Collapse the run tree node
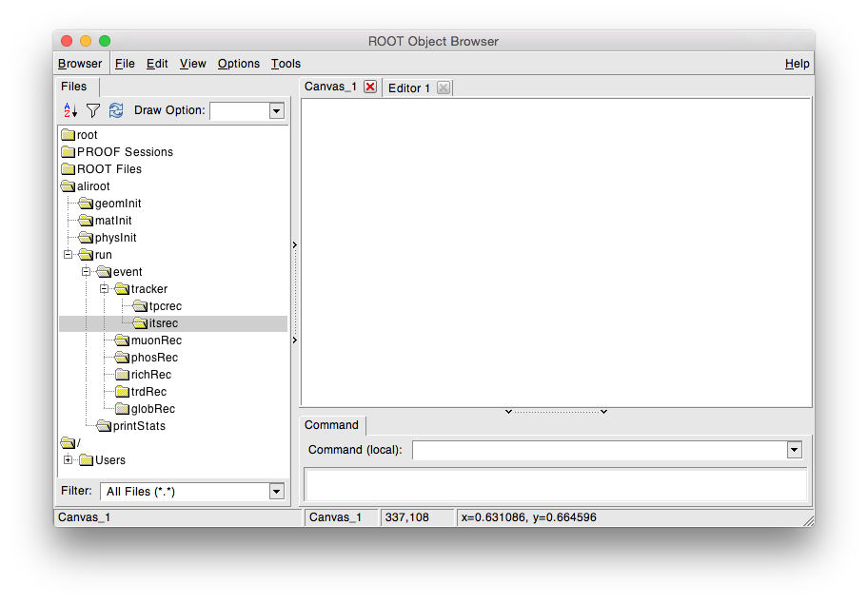The height and width of the screenshot is (603, 868). [x=68, y=255]
